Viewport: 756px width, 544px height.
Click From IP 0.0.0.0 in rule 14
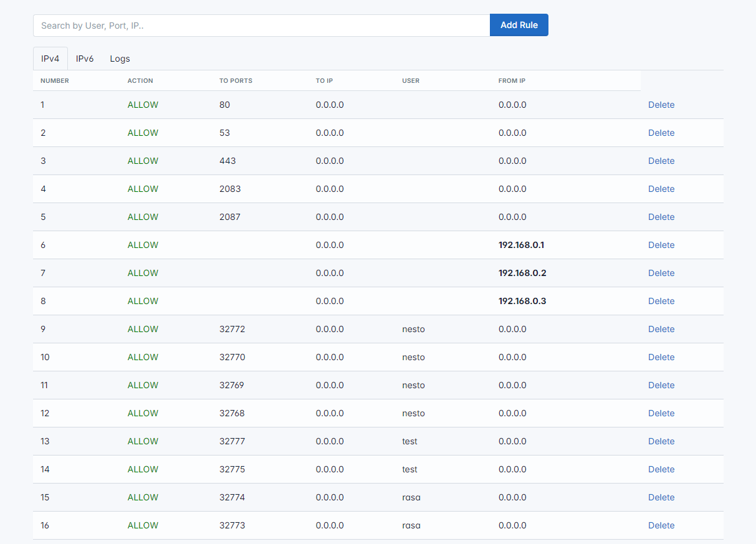(x=512, y=469)
